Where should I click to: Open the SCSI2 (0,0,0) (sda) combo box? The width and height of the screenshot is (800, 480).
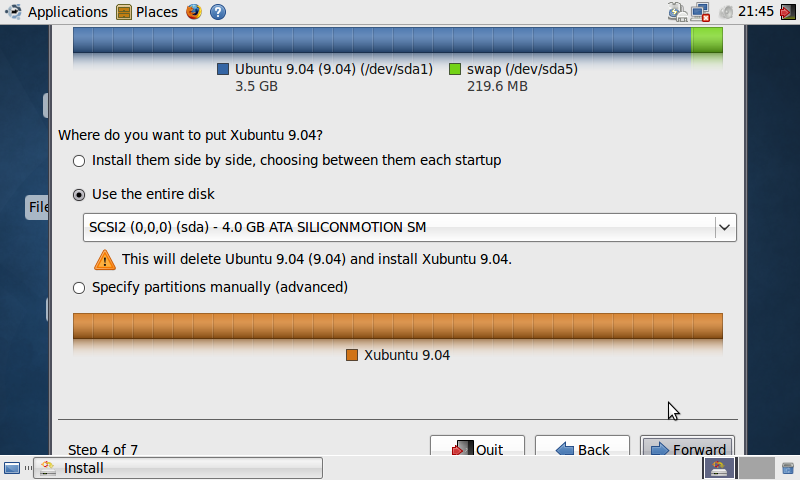[410, 228]
